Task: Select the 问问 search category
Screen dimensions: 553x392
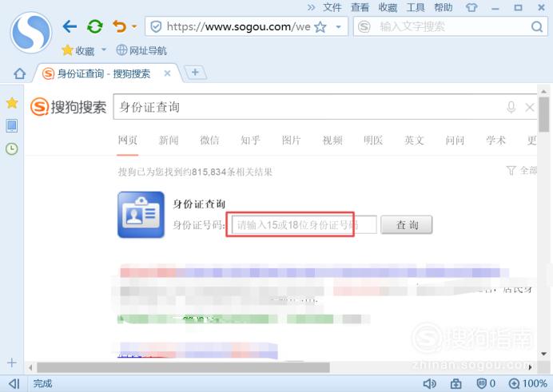Action: 455,141
